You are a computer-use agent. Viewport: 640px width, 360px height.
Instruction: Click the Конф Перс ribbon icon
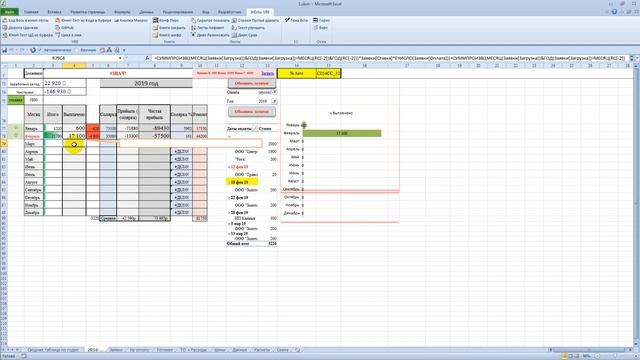[x=156, y=20]
